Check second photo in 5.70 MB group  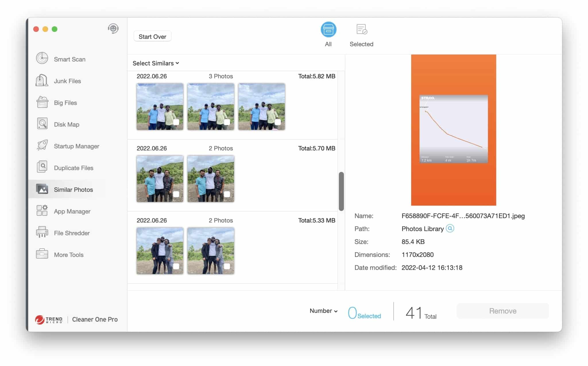[227, 194]
